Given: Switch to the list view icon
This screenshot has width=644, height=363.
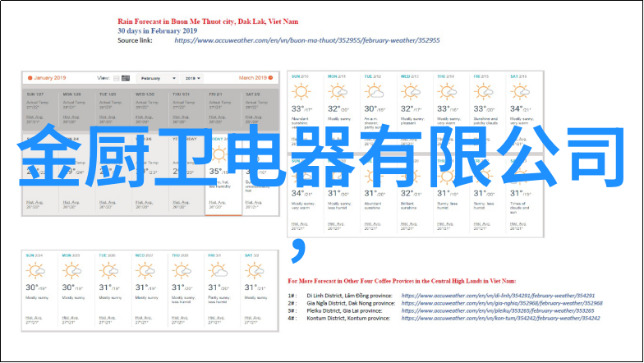Looking at the screenshot, I should click(117, 78).
